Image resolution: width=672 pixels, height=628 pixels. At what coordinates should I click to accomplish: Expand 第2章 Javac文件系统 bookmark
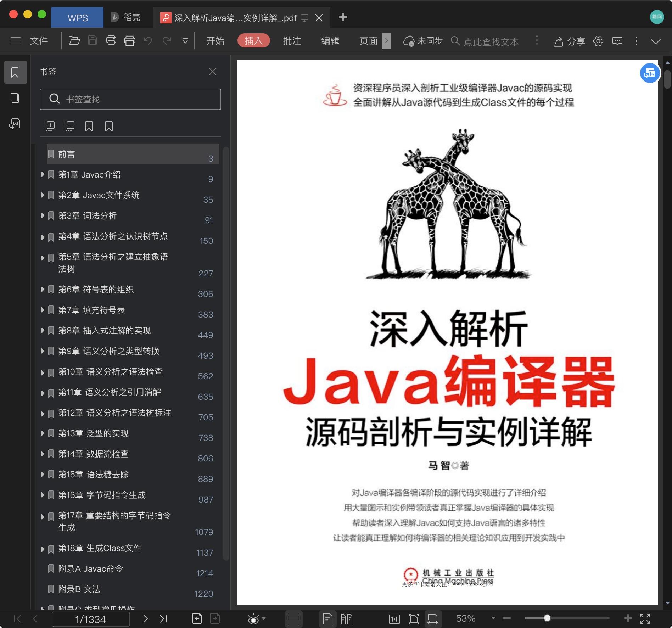[43, 195]
